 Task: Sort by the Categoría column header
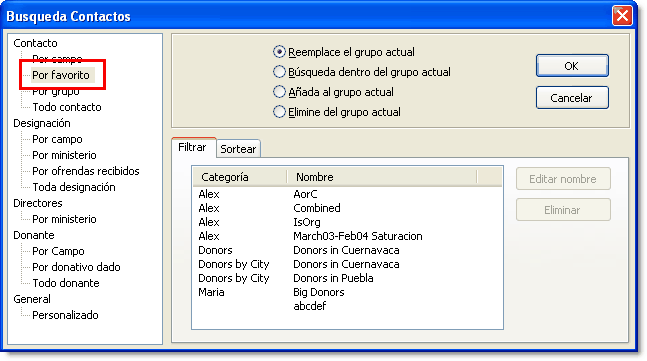click(x=240, y=177)
